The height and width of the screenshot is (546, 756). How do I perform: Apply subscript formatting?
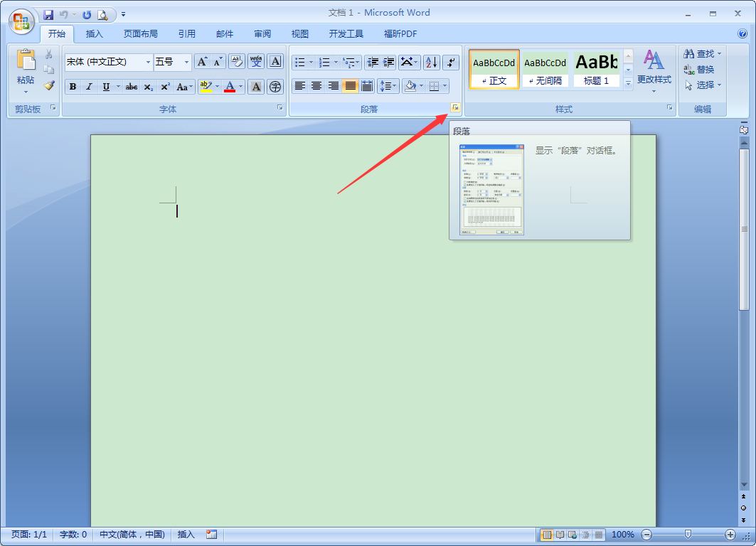click(x=147, y=86)
